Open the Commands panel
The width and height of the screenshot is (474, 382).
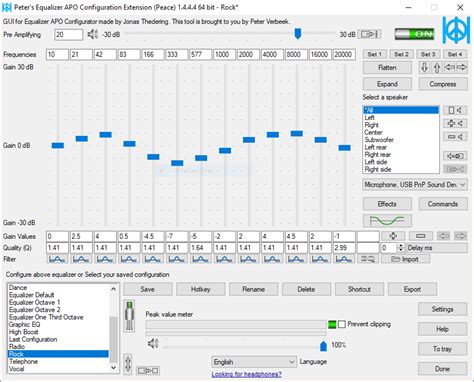[443, 204]
